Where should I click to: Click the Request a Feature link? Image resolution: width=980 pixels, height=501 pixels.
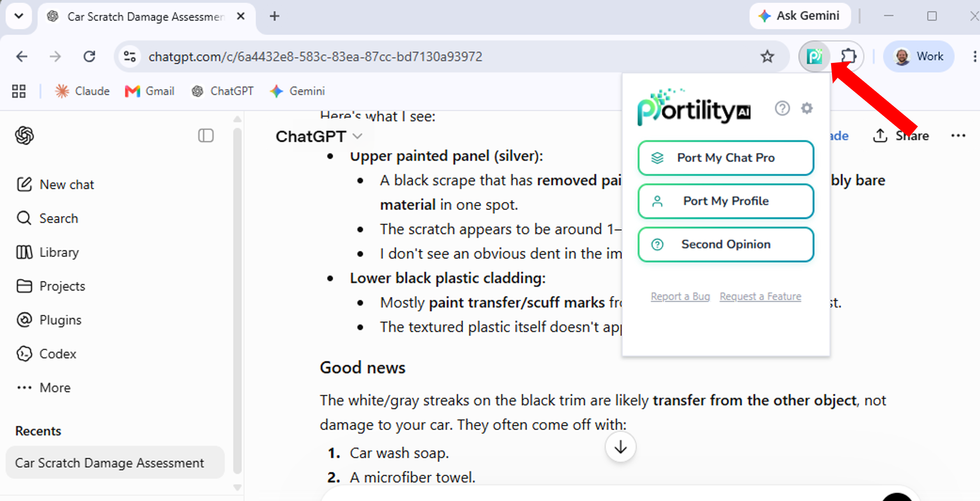click(760, 296)
